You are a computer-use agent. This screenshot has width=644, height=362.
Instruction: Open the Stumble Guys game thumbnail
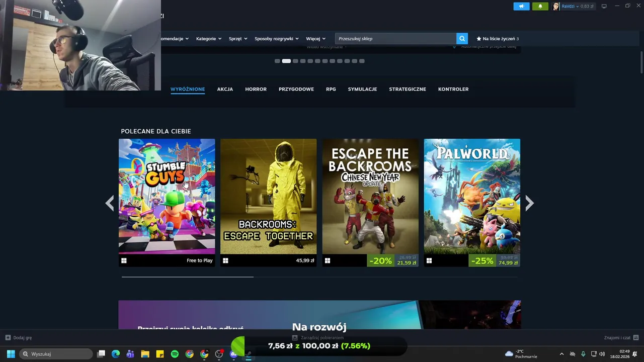click(167, 197)
